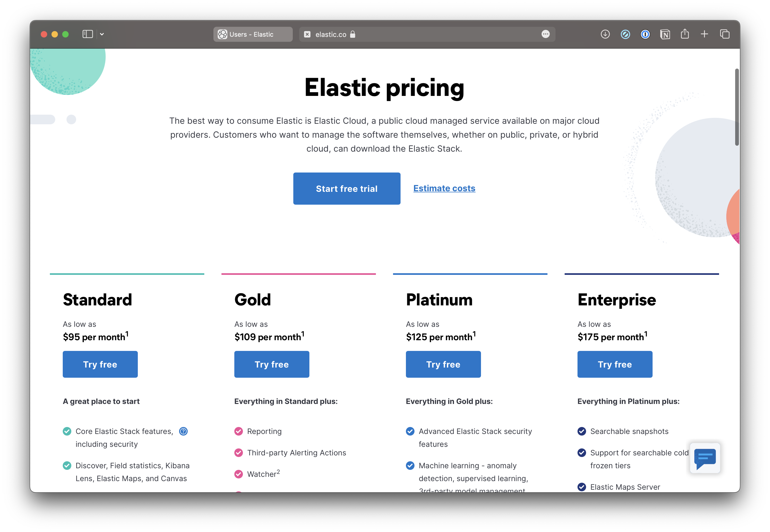Image resolution: width=770 pixels, height=532 pixels.
Task: Click the Start free trial button
Action: click(347, 189)
